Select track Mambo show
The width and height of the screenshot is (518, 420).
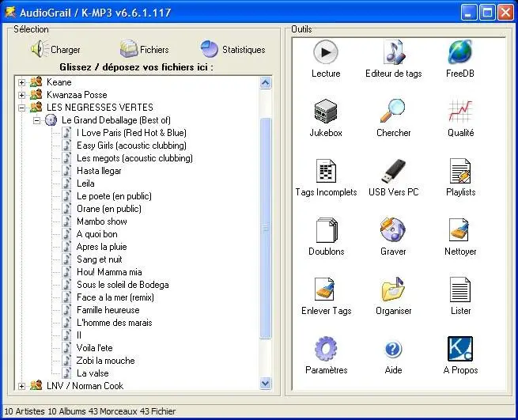[x=102, y=221]
